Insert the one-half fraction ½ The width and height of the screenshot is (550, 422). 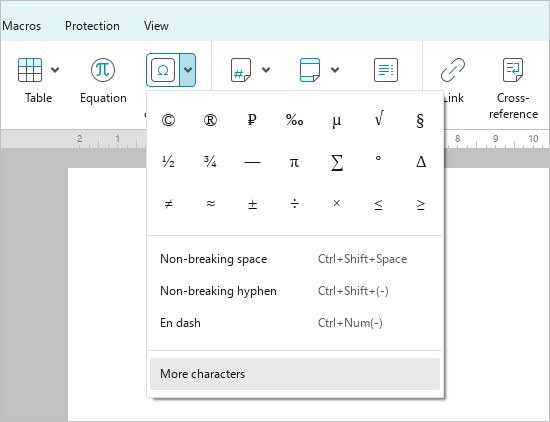(x=168, y=162)
